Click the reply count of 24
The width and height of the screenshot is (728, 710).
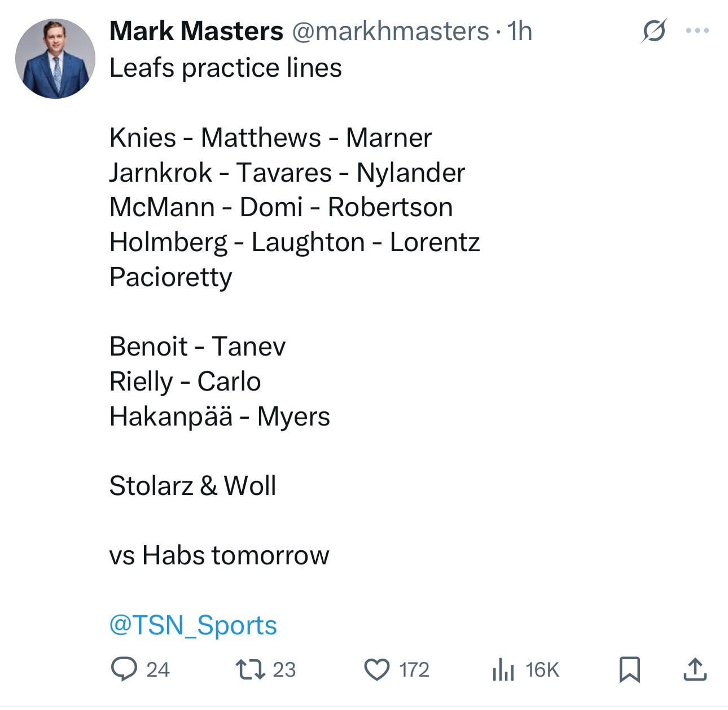click(x=158, y=670)
